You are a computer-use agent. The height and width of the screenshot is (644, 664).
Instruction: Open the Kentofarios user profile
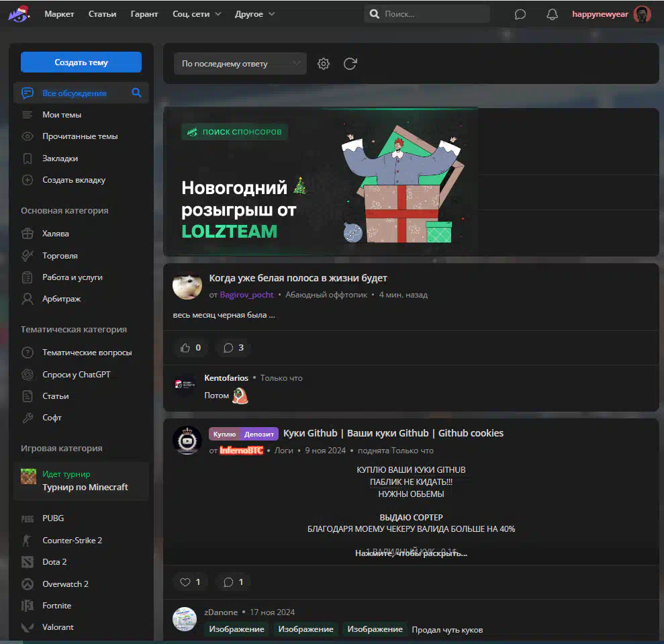point(226,378)
